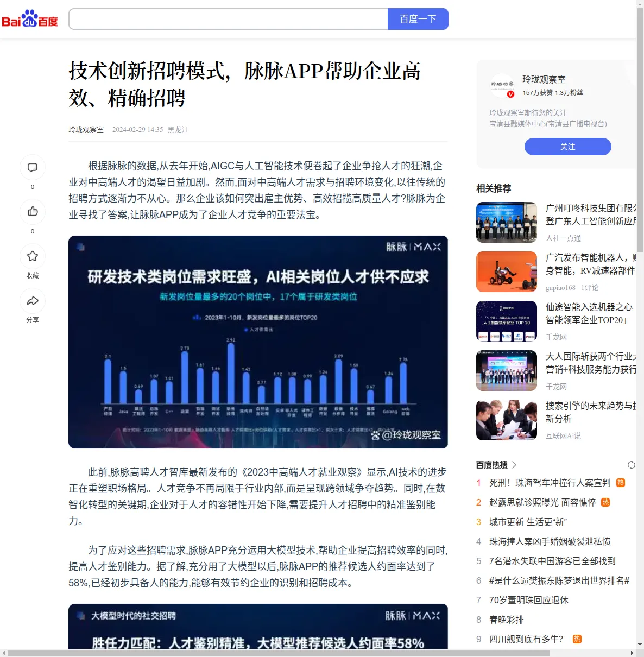Click the scroll-left arrow of horizontal scrollbar

4,653
